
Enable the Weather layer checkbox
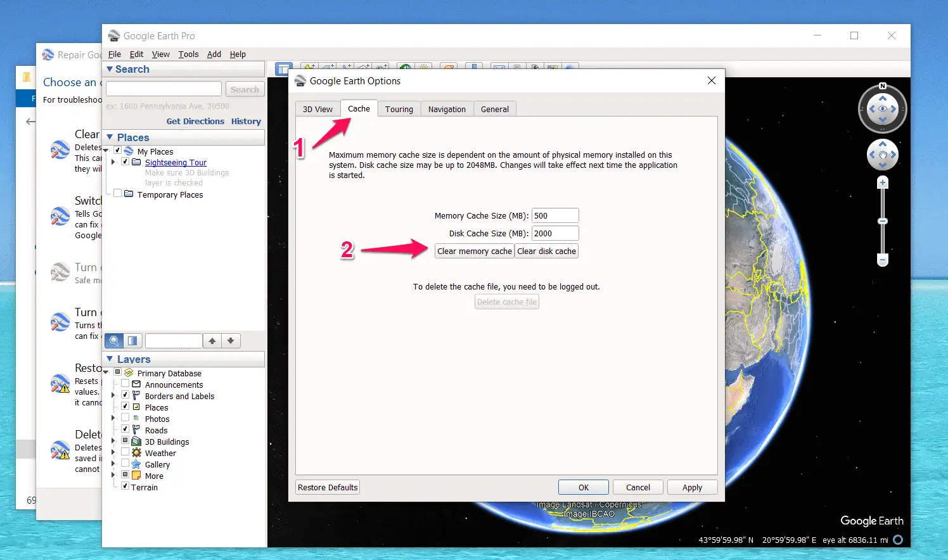tap(125, 452)
